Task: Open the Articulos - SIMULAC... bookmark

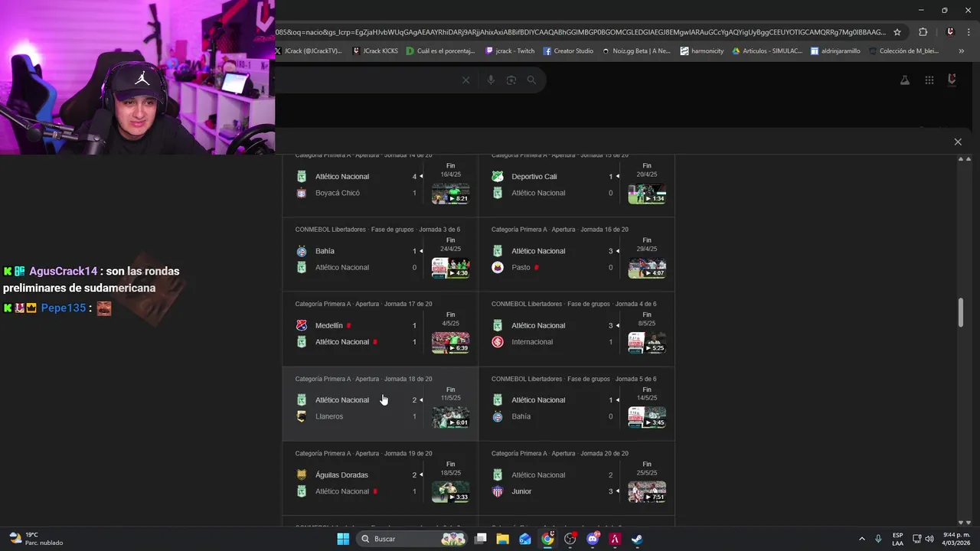Action: [x=767, y=51]
